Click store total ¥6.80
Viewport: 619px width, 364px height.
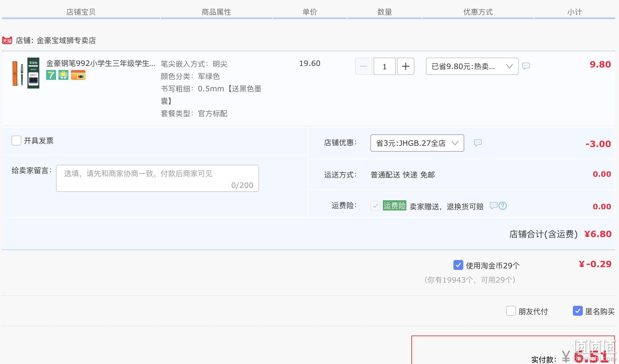click(x=598, y=234)
